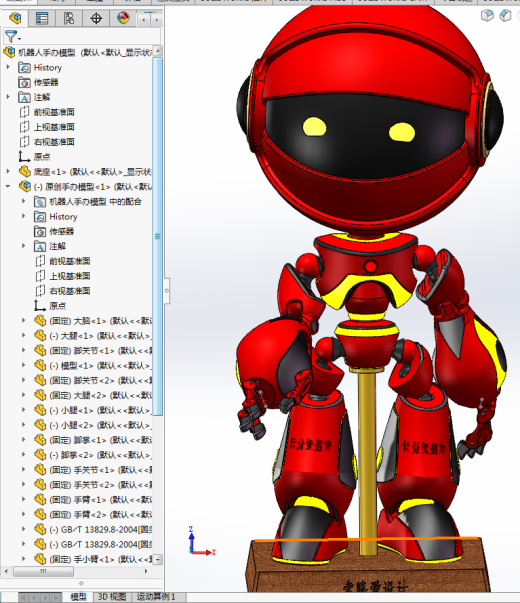The width and height of the screenshot is (520, 603).
Task: Expand the 底座<1> component
Action: [8, 172]
